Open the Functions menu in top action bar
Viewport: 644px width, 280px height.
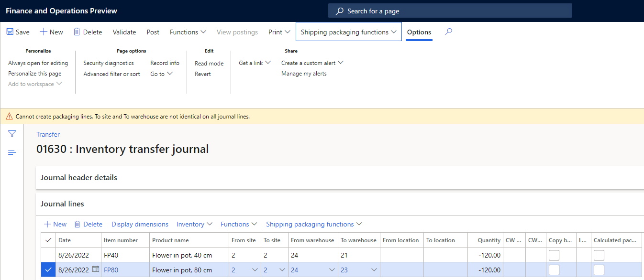(188, 32)
